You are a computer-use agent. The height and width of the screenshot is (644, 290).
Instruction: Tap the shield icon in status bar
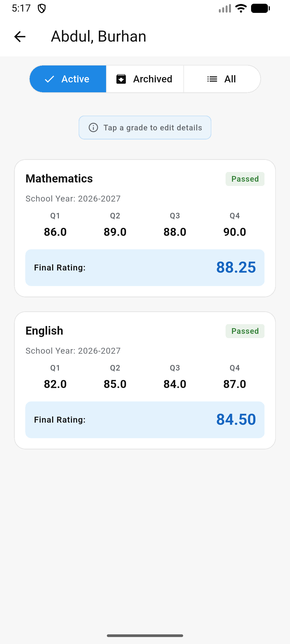pyautogui.click(x=42, y=9)
